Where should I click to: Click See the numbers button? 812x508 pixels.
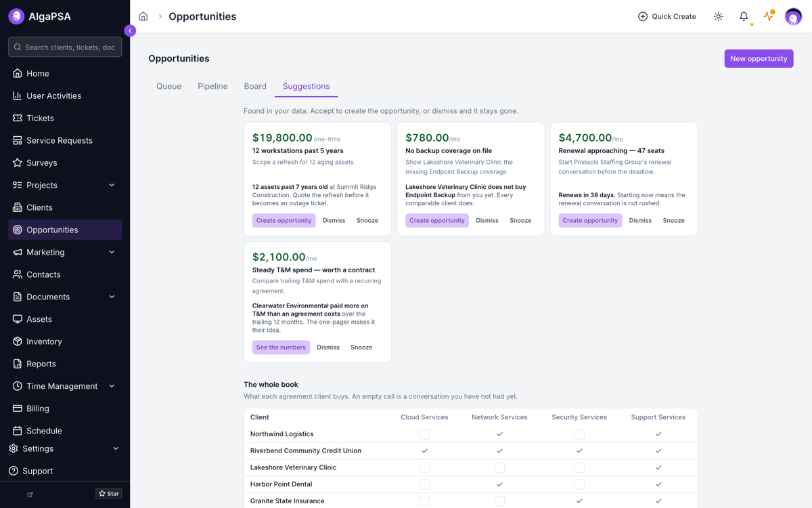coord(281,347)
